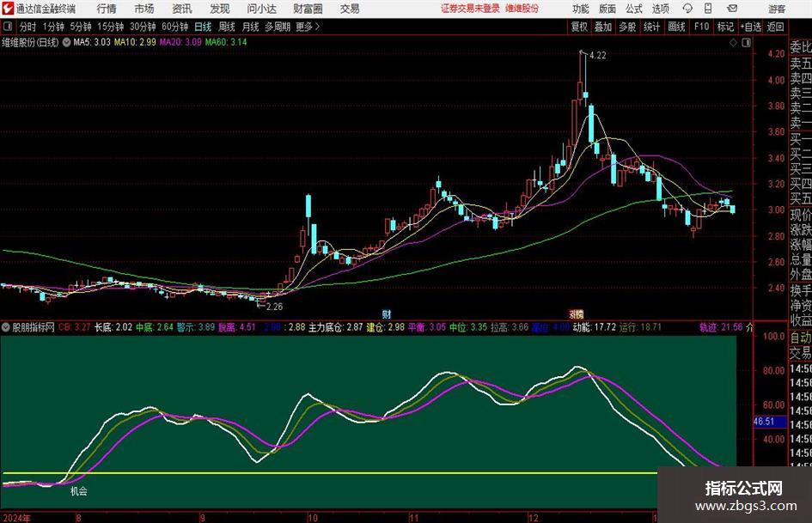Viewport: 812px width, 523px height.
Task: Click the 标记 mark button
Action: pos(725,27)
